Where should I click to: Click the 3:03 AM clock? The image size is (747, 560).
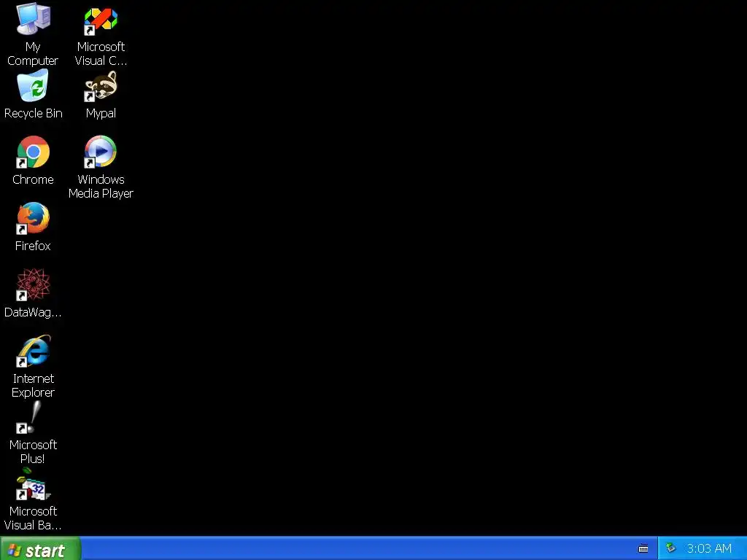(x=709, y=549)
